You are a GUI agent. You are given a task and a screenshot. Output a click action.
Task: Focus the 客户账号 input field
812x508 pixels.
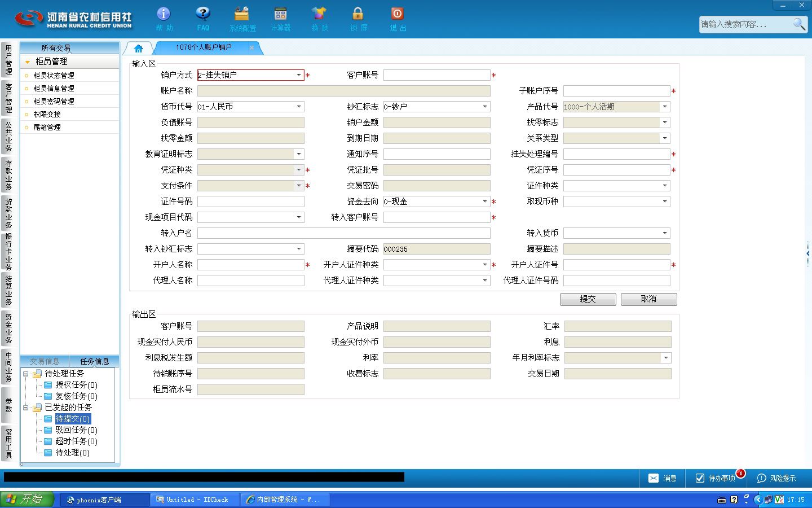[x=436, y=75]
